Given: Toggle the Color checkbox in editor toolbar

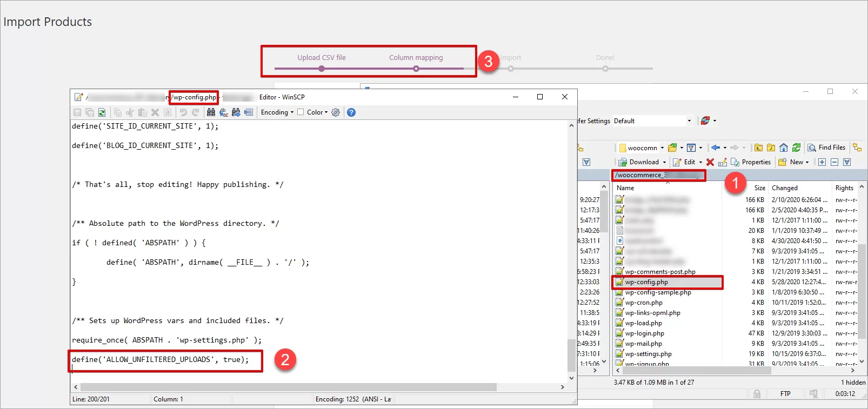Looking at the screenshot, I should point(301,112).
